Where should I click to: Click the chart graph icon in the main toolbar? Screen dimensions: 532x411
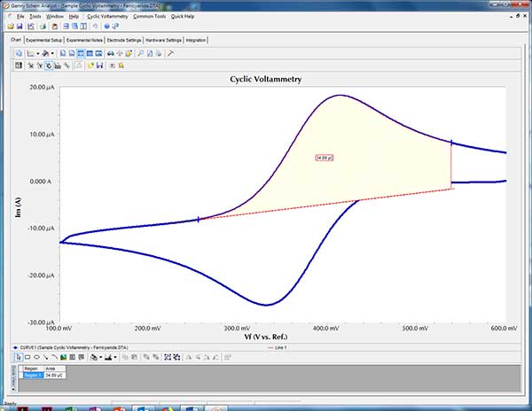point(31,26)
